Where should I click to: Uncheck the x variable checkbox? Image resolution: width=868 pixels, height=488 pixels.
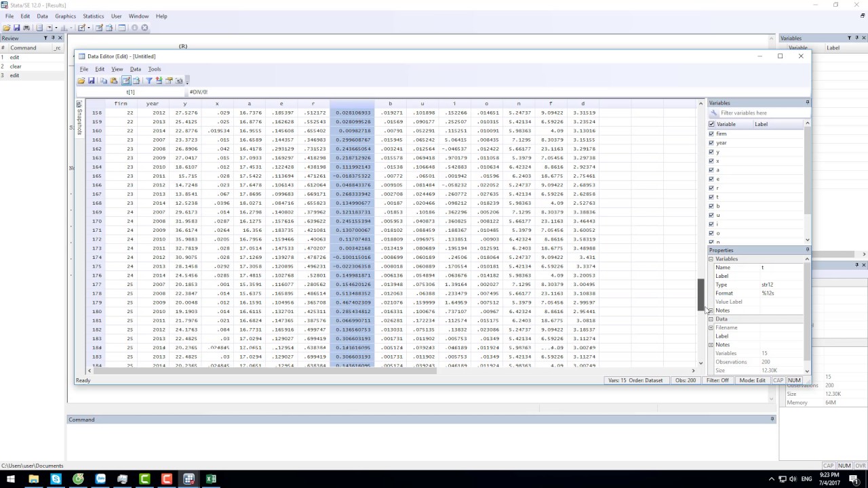point(711,161)
